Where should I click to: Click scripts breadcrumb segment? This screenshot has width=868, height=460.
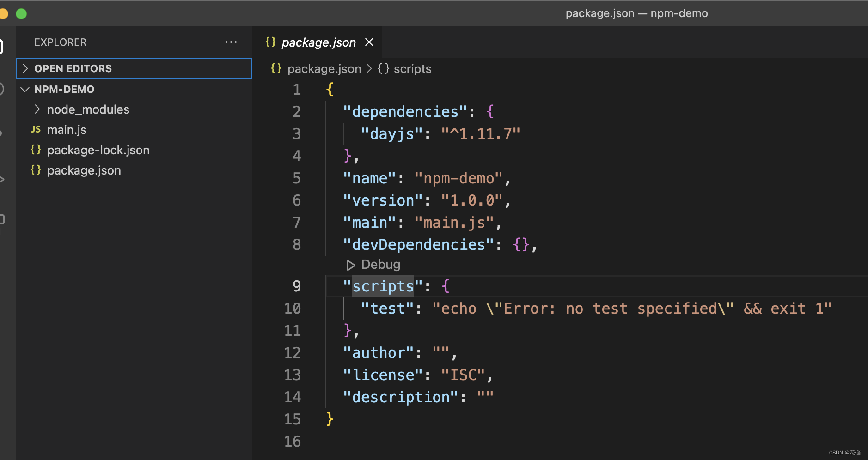click(x=412, y=69)
